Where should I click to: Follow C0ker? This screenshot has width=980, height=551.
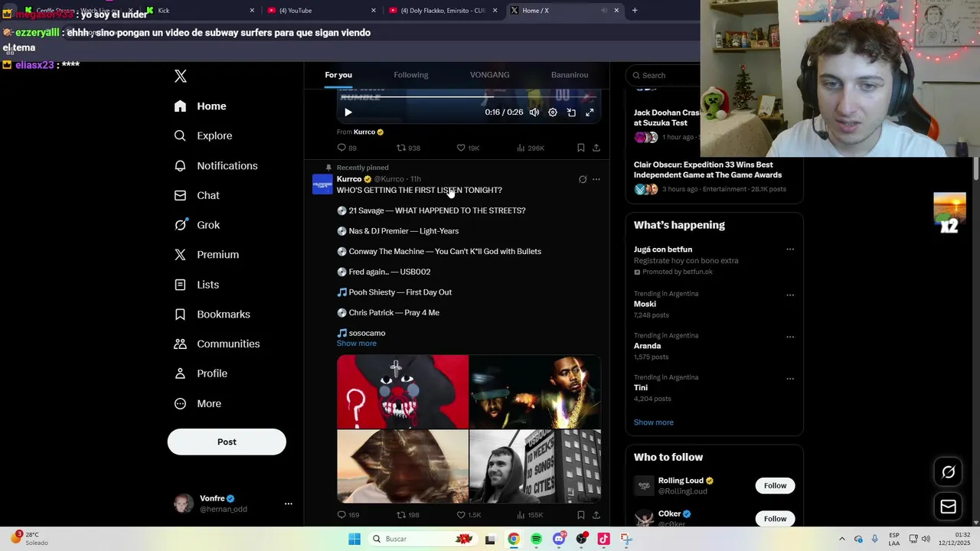point(775,519)
